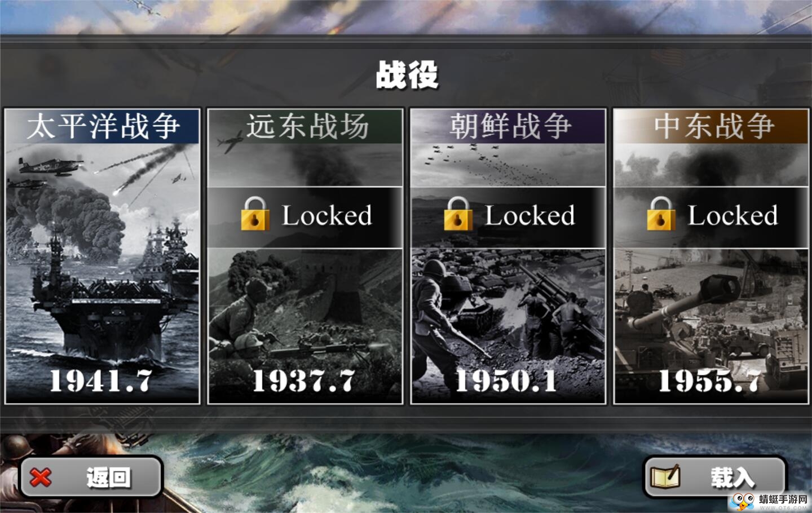Click the padlock icon on 远东战场 card
812x513 pixels.
[255, 214]
